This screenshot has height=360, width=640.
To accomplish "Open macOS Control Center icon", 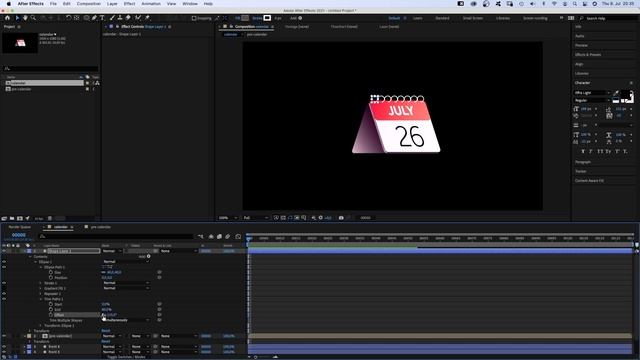I will tap(584, 4).
